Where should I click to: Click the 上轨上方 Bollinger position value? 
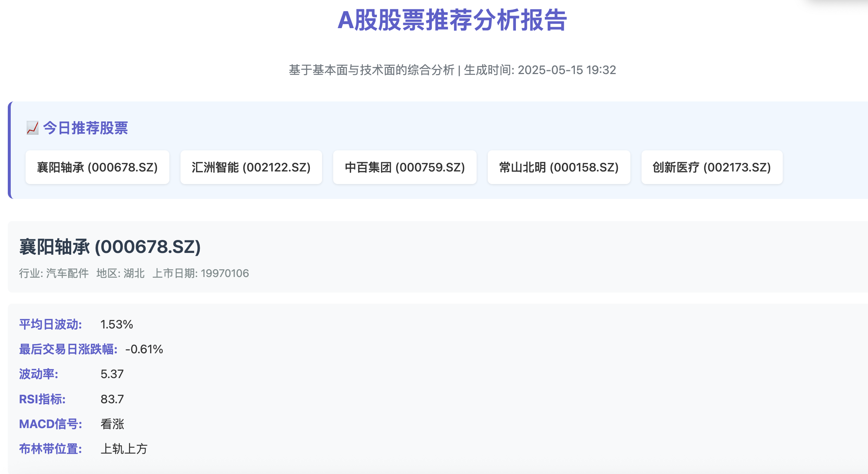tap(124, 449)
